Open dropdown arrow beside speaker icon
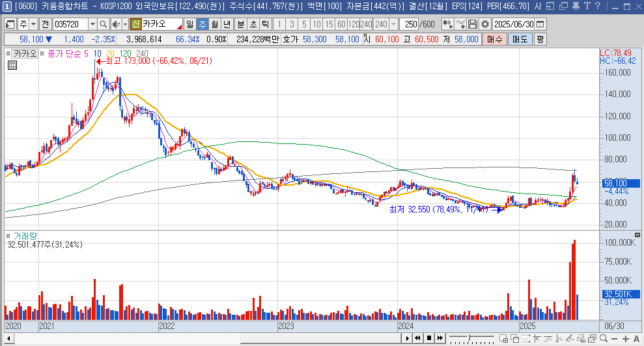Screen dimensions: 644x346 [125, 24]
